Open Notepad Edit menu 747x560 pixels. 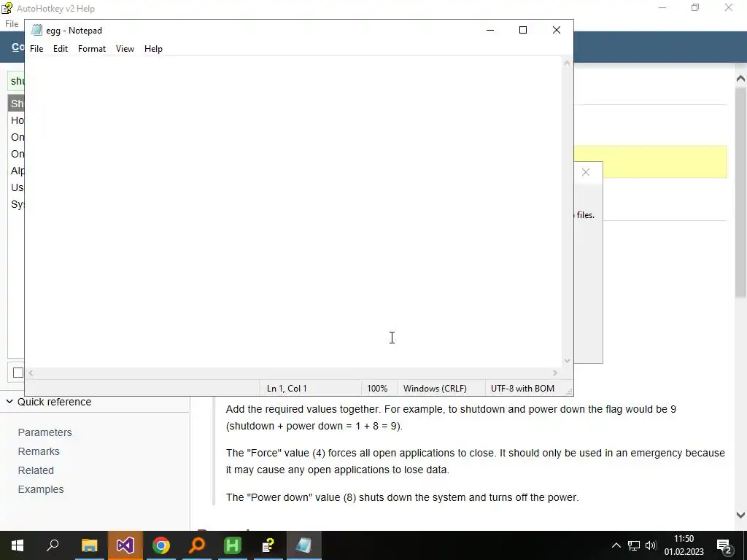(60, 49)
